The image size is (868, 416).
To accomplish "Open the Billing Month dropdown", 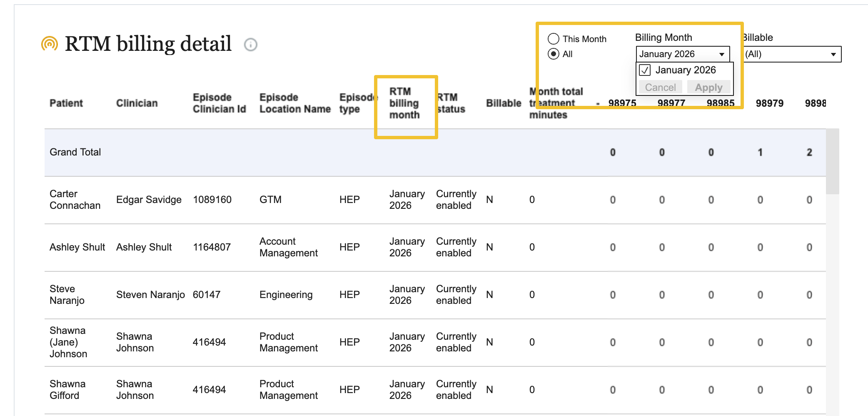I will coord(683,54).
